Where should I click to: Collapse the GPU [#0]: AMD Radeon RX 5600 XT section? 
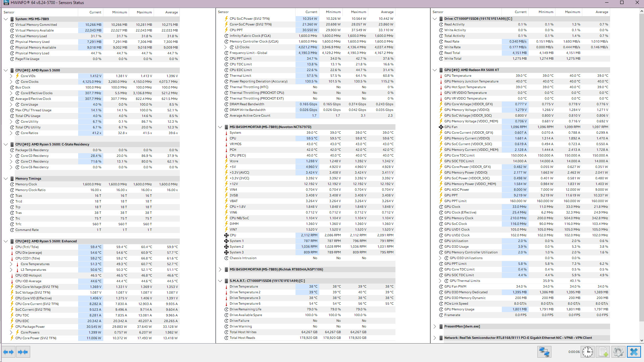tap(435, 70)
